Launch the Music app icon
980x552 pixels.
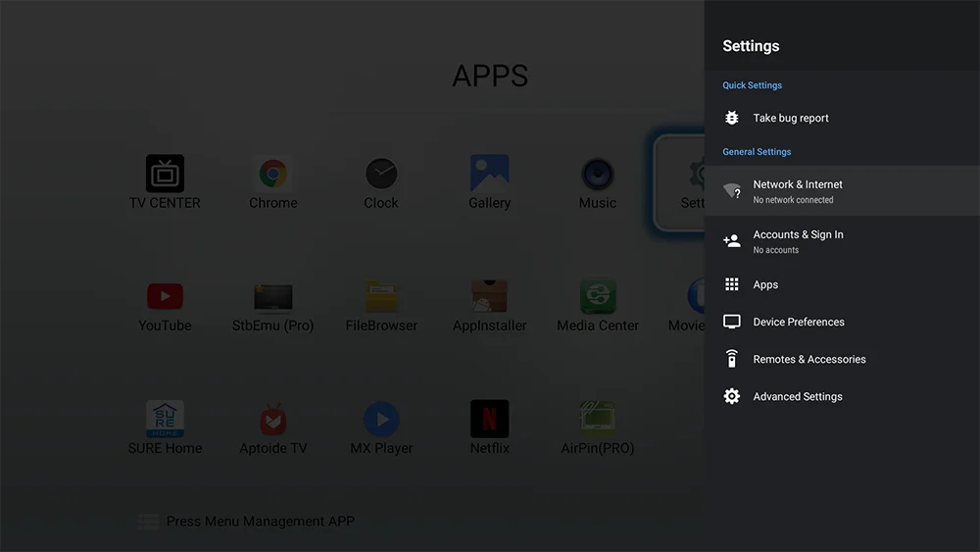598,174
